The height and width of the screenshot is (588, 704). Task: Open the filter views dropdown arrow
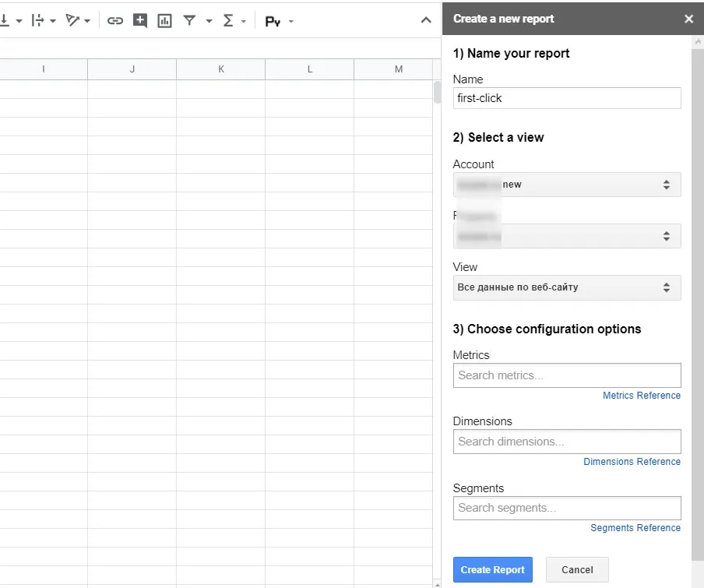tap(209, 21)
